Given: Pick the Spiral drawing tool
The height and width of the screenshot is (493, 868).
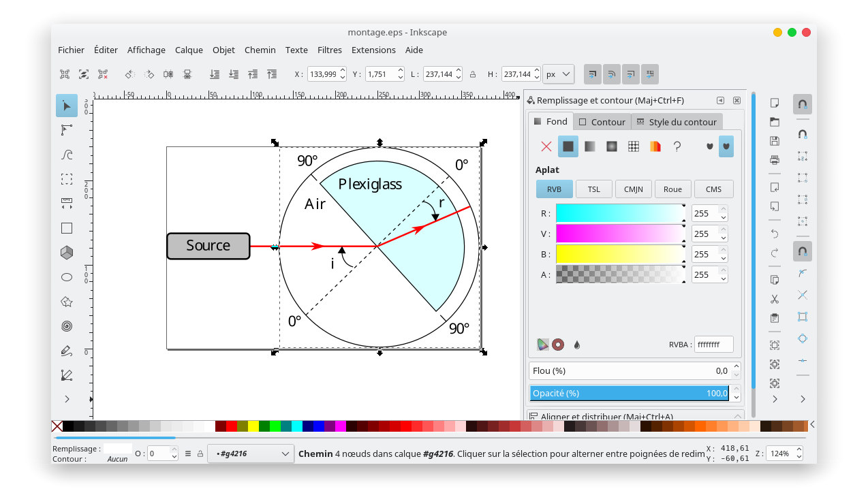Looking at the screenshot, I should pyautogui.click(x=67, y=326).
